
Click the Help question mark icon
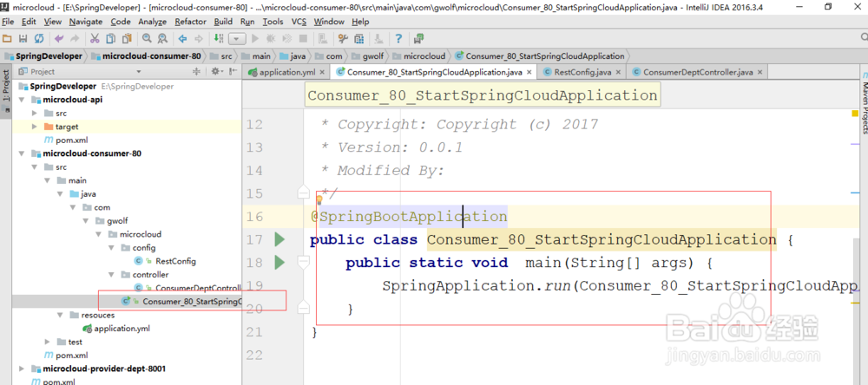coord(398,39)
